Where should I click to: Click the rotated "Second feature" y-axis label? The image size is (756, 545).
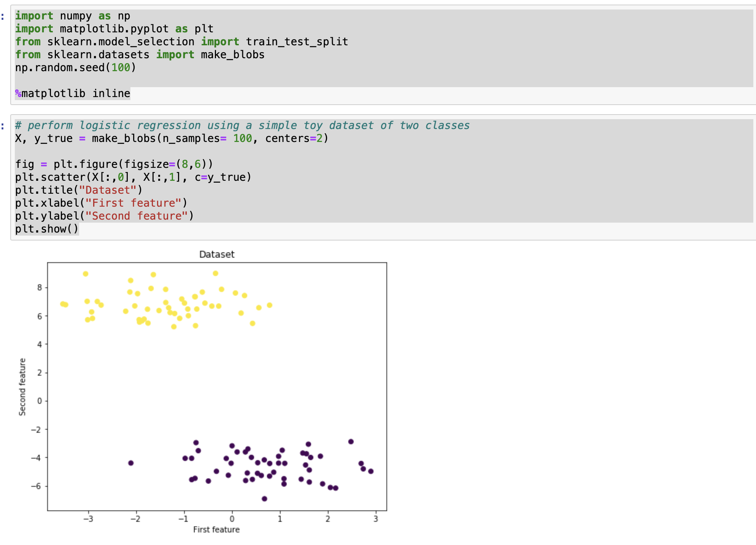point(22,387)
